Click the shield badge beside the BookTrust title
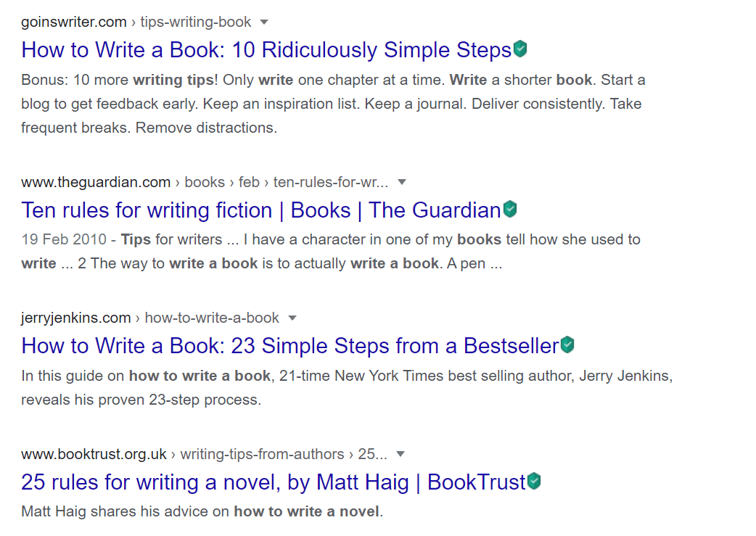 click(534, 480)
